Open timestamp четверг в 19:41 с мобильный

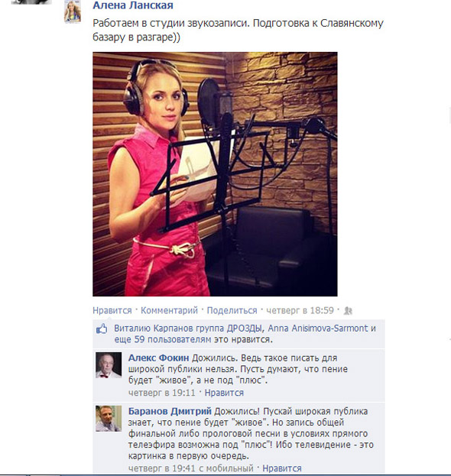pyautogui.click(x=191, y=468)
